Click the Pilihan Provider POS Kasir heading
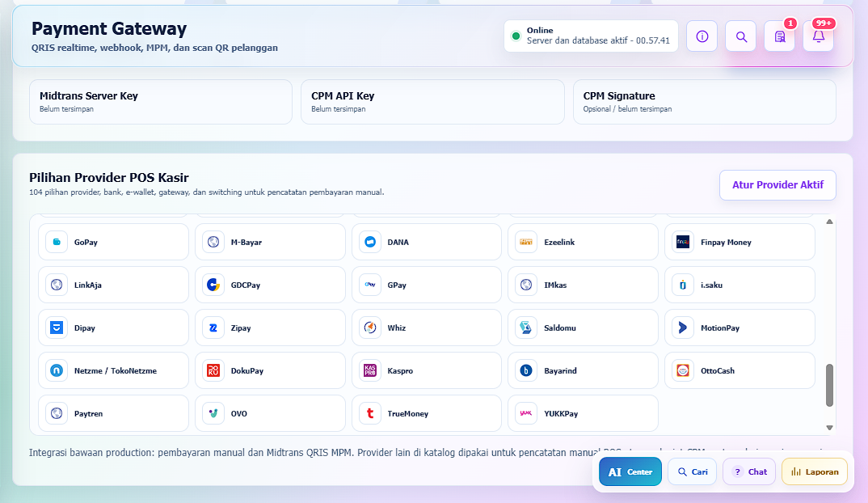This screenshot has height=503, width=868. (109, 178)
